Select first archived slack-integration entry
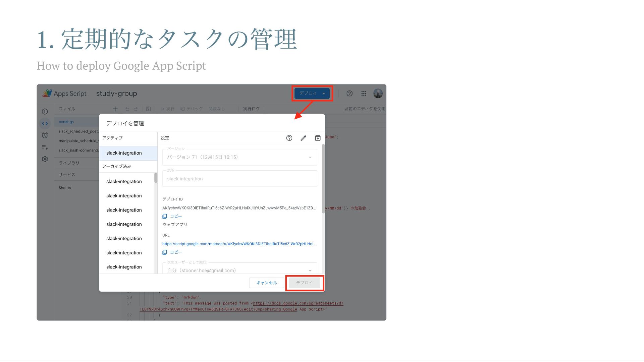The image size is (644, 362). tap(124, 182)
